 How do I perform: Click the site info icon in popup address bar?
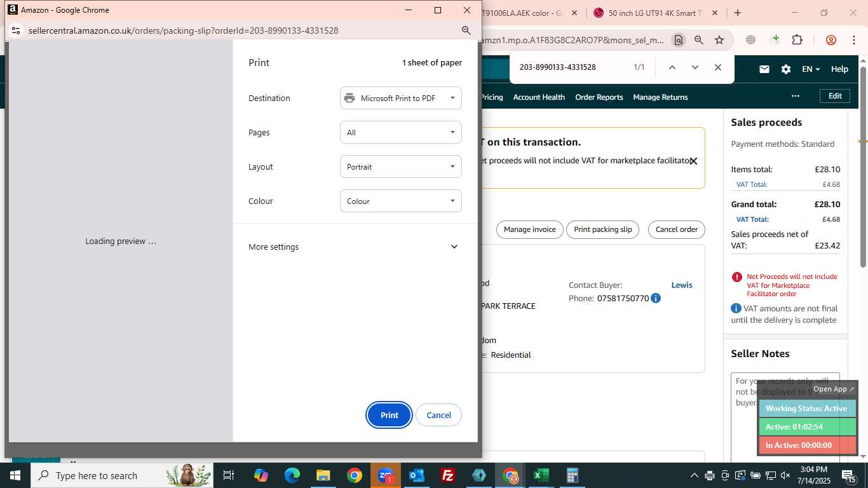16,30
